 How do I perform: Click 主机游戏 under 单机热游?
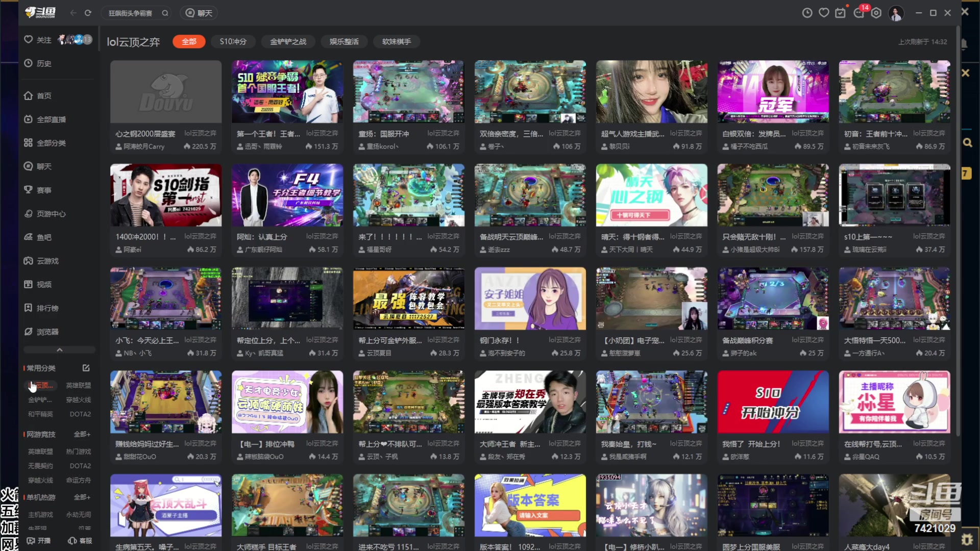tap(40, 514)
